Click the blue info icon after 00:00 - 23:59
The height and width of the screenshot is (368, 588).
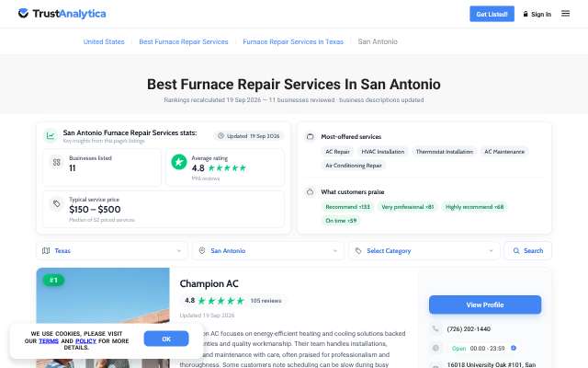[514, 348]
